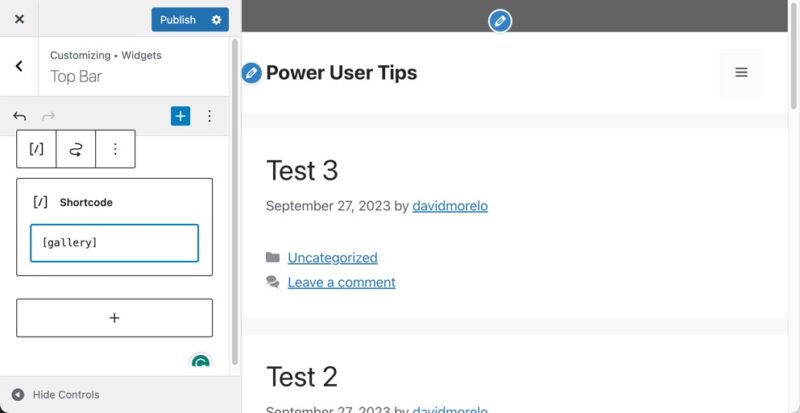Click the large add block plus button
This screenshot has height=413, width=800.
114,318
